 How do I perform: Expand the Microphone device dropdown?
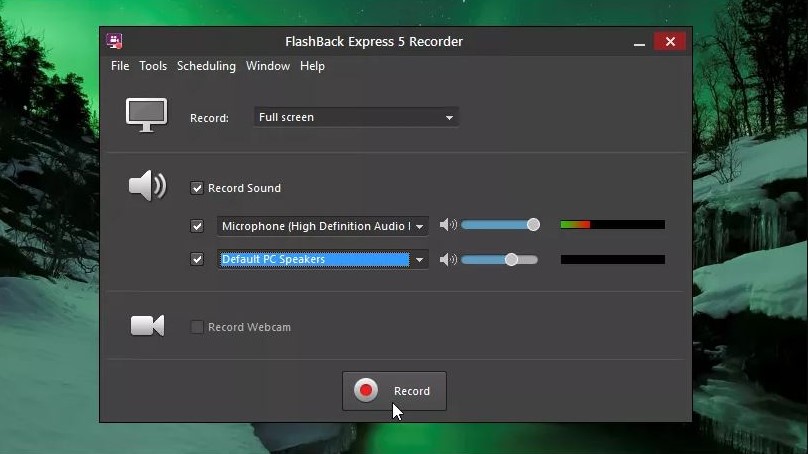click(x=419, y=226)
